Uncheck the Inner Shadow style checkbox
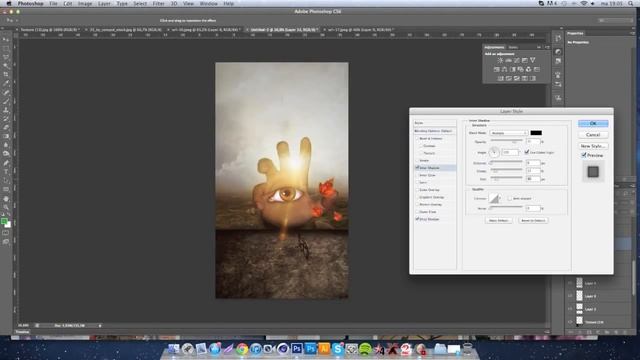 coord(417,168)
